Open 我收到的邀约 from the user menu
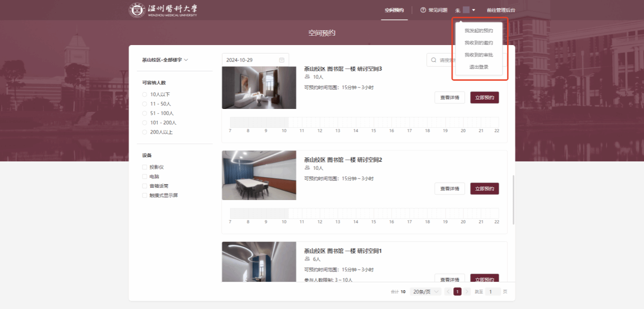644x309 pixels. [479, 43]
